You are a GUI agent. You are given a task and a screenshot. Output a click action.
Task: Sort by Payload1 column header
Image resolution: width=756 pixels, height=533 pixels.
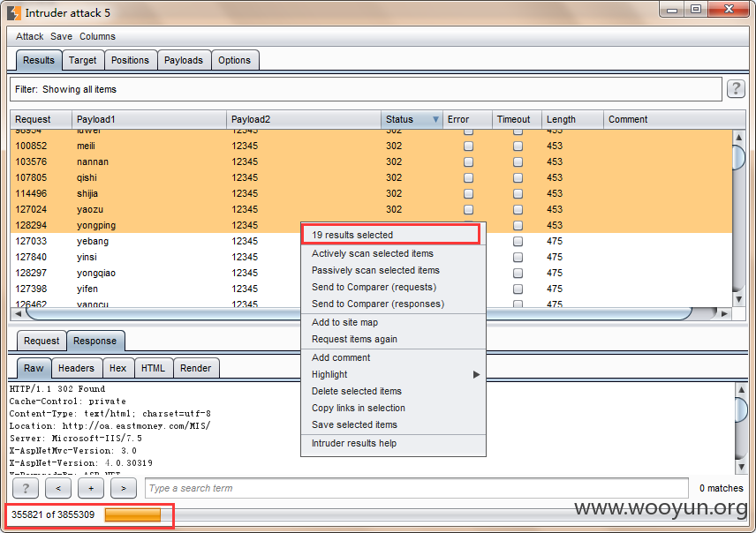click(149, 119)
